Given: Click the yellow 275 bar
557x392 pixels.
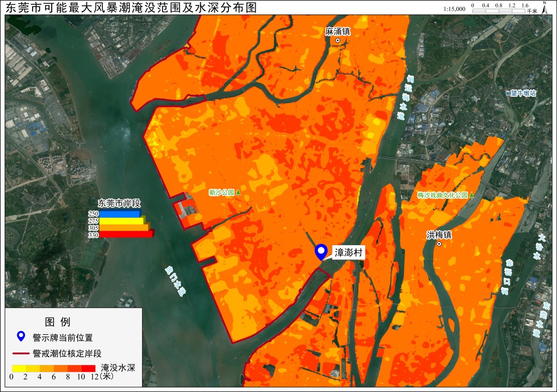Looking at the screenshot, I should point(122,221).
